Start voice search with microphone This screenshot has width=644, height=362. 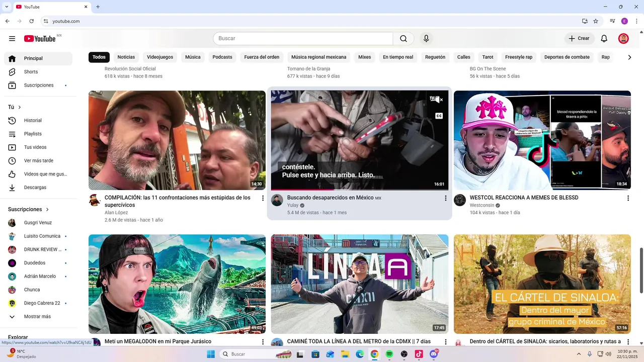pyautogui.click(x=426, y=39)
